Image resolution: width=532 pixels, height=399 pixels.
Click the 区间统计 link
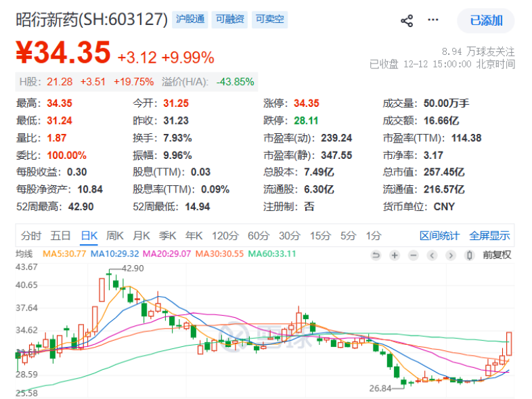439,236
